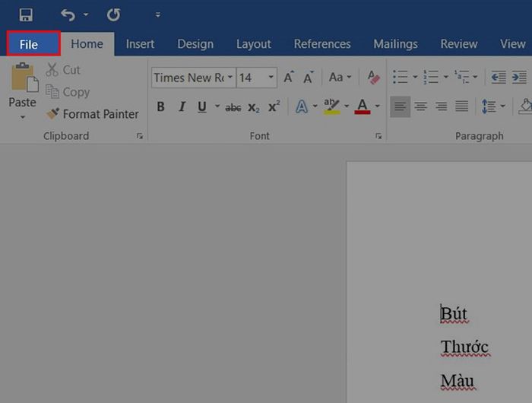Viewport: 532px width, 403px height.
Task: Switch to the References tab
Action: coord(322,44)
